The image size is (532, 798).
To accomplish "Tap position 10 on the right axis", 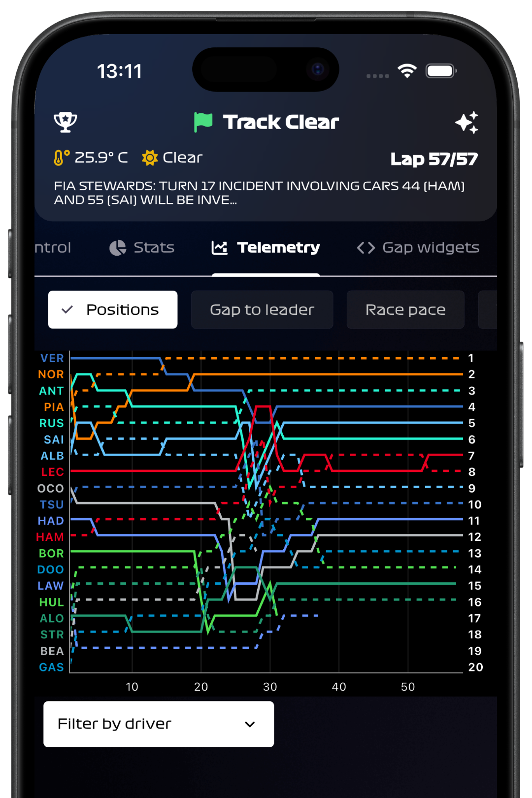I will (475, 504).
